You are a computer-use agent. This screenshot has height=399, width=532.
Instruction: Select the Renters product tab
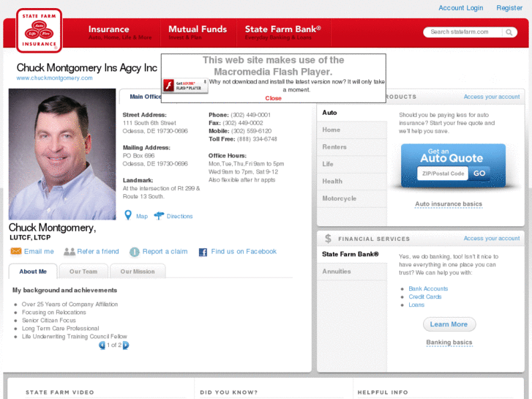pyautogui.click(x=352, y=147)
